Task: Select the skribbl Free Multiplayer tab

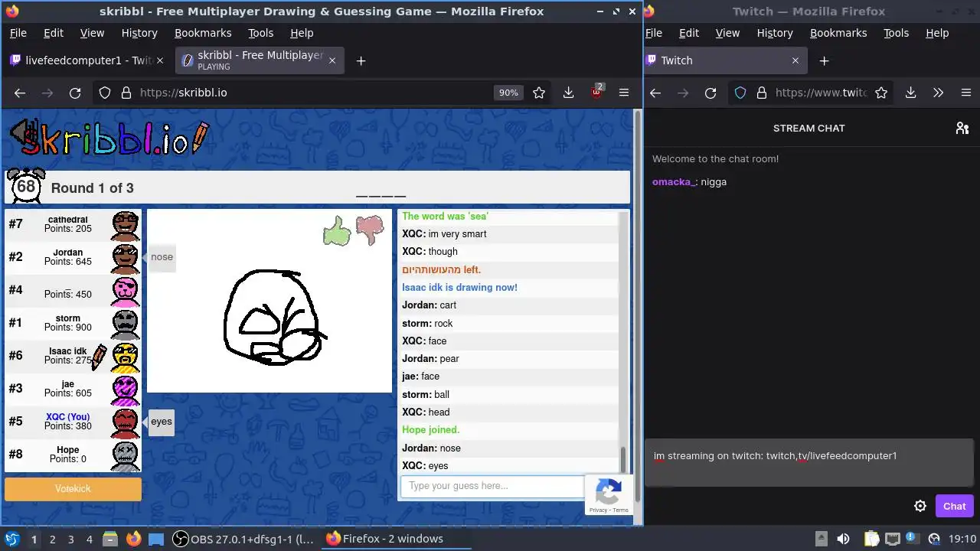Action: 260,60
